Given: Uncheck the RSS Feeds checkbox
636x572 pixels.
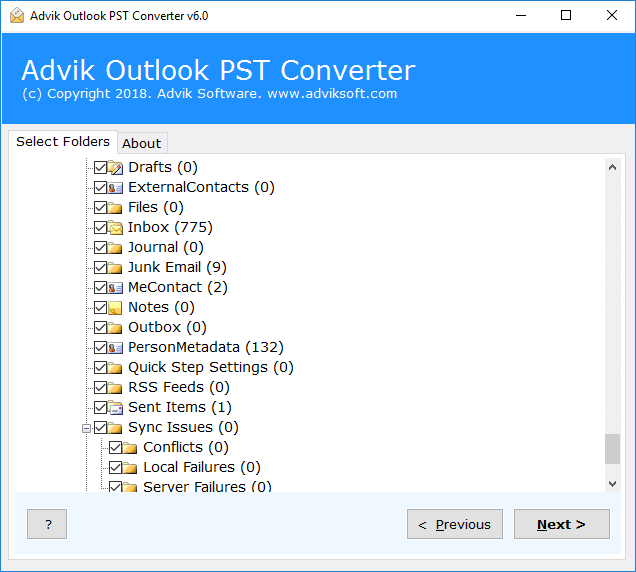Looking at the screenshot, I should coord(100,387).
